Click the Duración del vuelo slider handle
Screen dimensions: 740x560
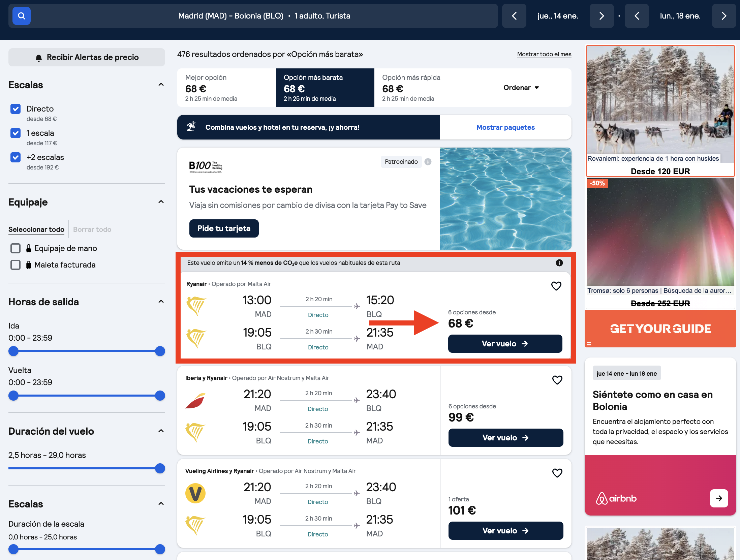click(160, 468)
